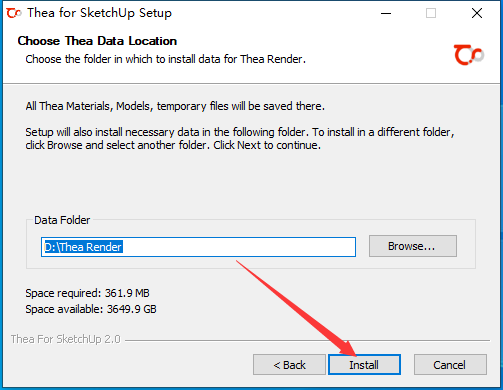
Task: Click the red arrow annotation
Action: coord(297,308)
